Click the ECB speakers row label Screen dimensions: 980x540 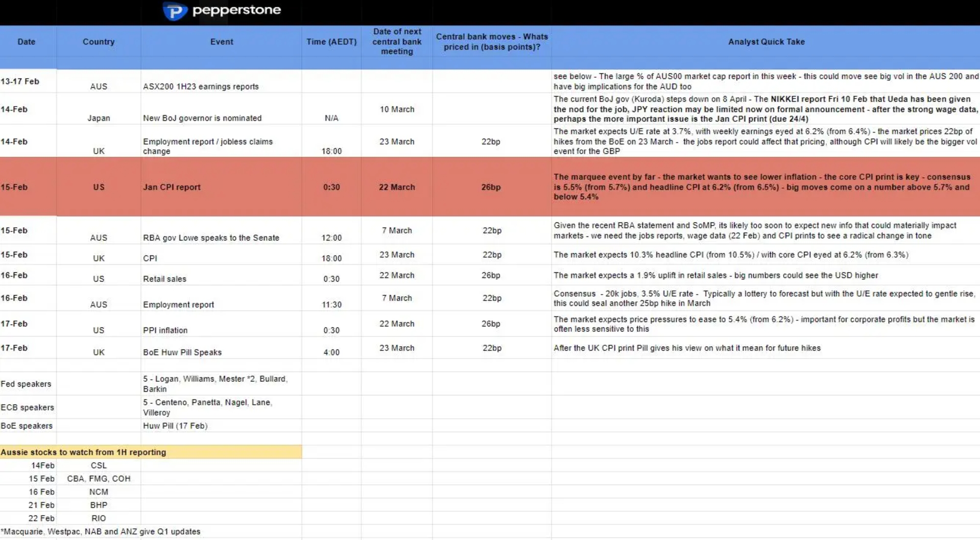click(x=27, y=407)
